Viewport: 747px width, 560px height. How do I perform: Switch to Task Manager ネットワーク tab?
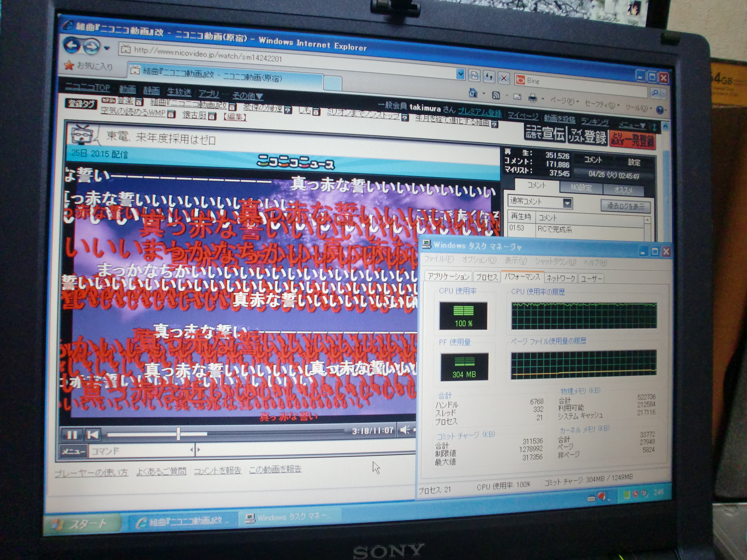[x=561, y=278]
